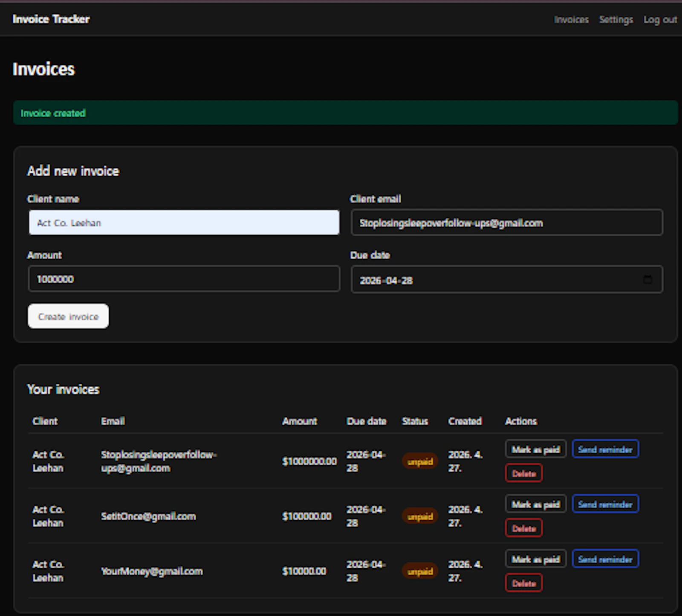Click the Create invoice button

pyautogui.click(x=68, y=316)
